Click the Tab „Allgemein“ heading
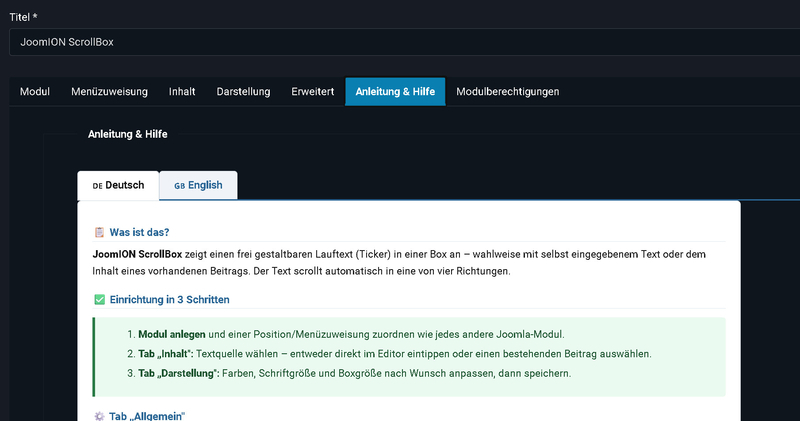The height and width of the screenshot is (421, 800). (147, 416)
